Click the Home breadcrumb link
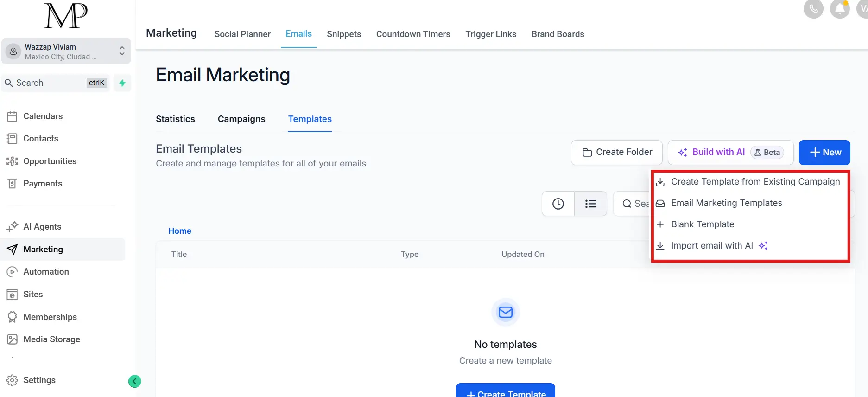This screenshot has height=397, width=868. click(180, 231)
